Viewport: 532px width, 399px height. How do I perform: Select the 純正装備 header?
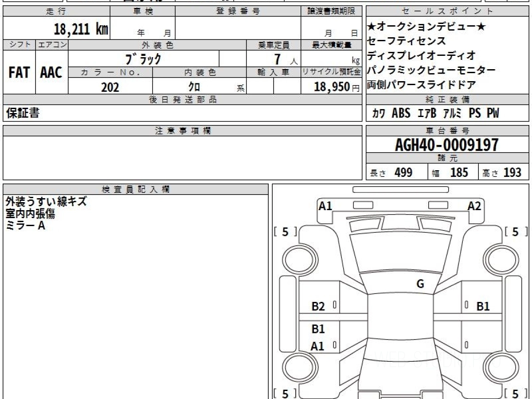[x=448, y=100]
